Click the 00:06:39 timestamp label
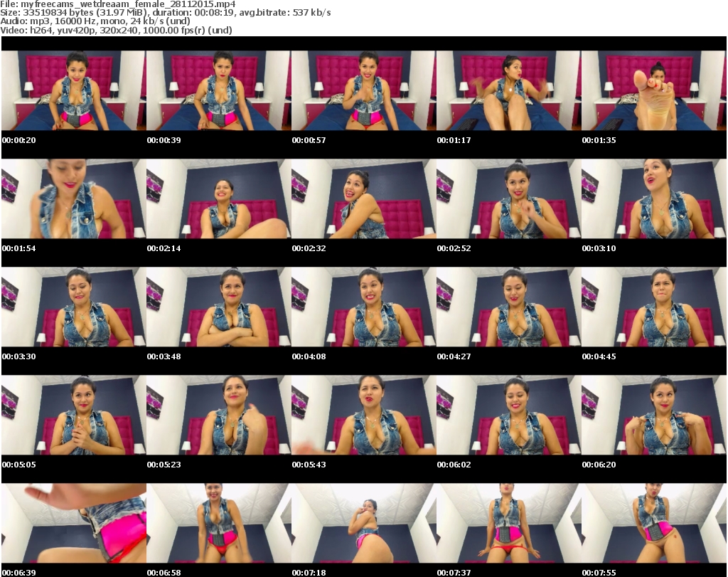This screenshot has height=577, width=728. [19, 573]
